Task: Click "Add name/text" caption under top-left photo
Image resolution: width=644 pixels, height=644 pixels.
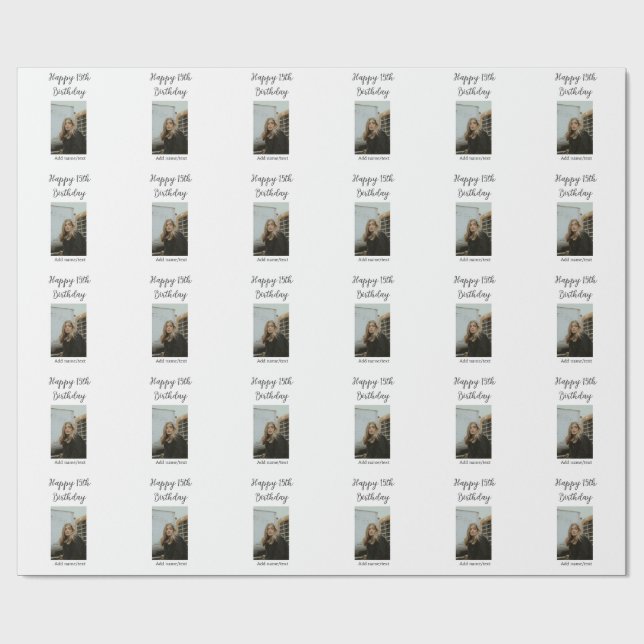Action: pyautogui.click(x=68, y=158)
